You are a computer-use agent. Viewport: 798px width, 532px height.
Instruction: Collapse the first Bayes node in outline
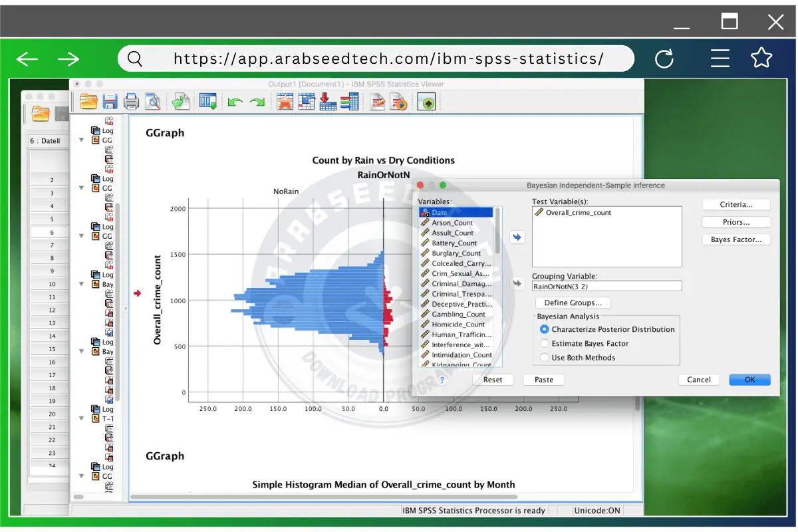click(x=82, y=285)
